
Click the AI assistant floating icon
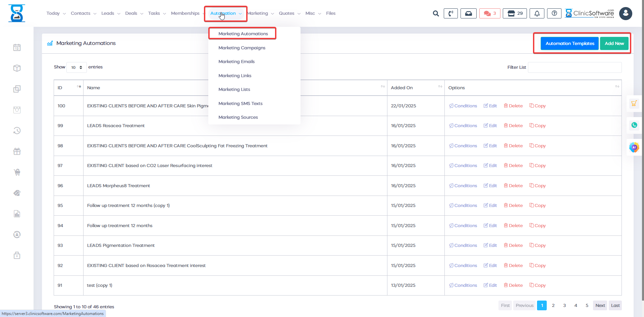tap(634, 147)
